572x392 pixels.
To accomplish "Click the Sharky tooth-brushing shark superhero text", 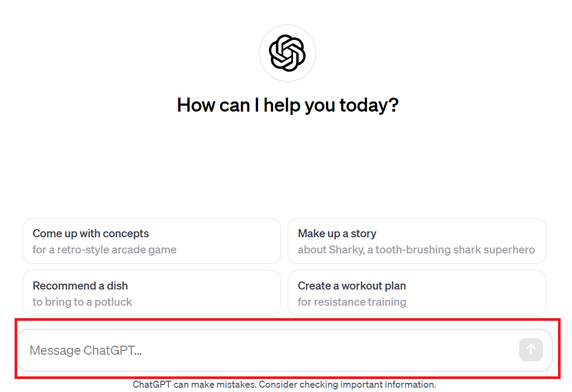I will click(x=416, y=250).
